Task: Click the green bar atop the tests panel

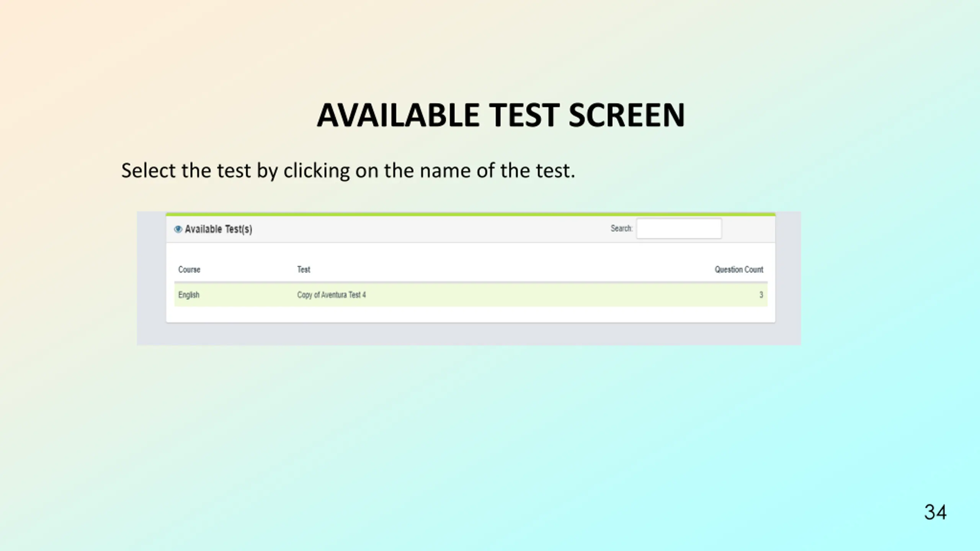Action: tap(470, 215)
